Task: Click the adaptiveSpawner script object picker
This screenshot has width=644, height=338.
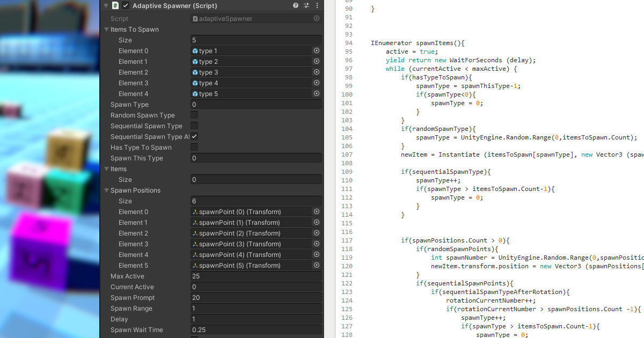Action: pyautogui.click(x=317, y=18)
